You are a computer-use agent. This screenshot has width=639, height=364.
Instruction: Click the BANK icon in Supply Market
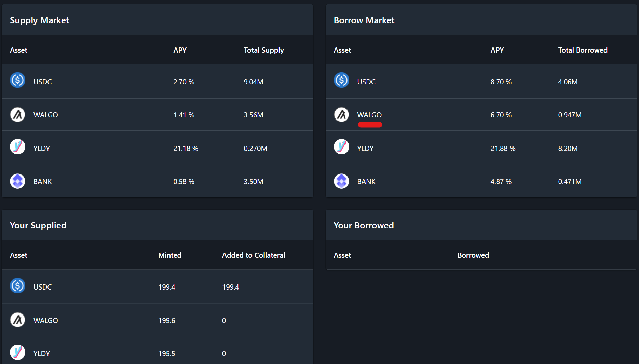click(17, 181)
